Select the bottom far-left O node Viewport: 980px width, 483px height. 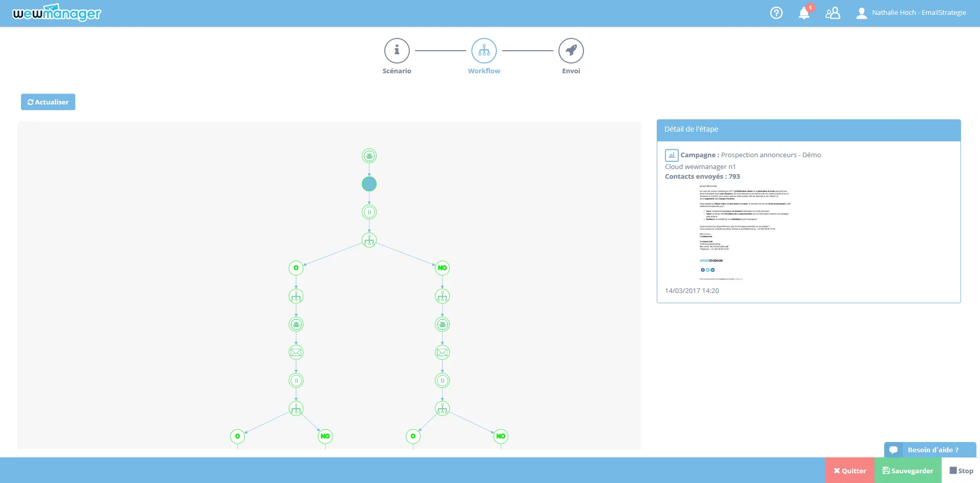click(238, 436)
